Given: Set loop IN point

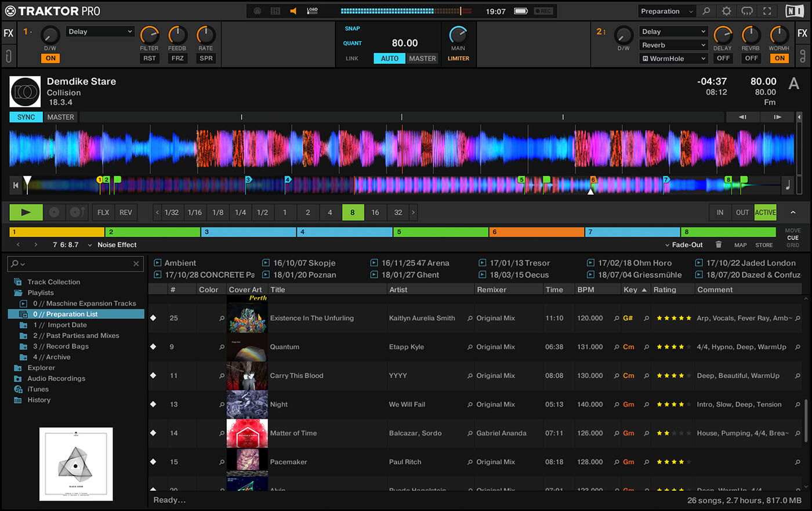Looking at the screenshot, I should click(720, 212).
